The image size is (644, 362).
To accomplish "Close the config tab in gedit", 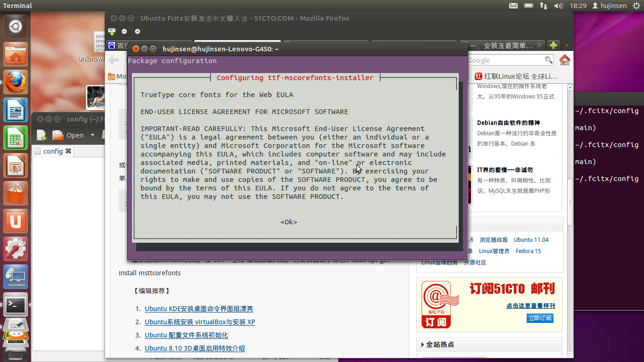I will 68,151.
